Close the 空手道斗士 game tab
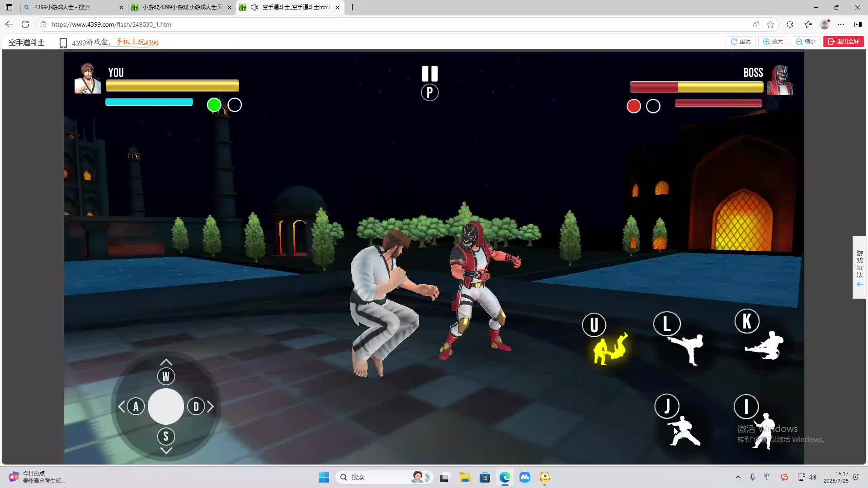 point(337,7)
